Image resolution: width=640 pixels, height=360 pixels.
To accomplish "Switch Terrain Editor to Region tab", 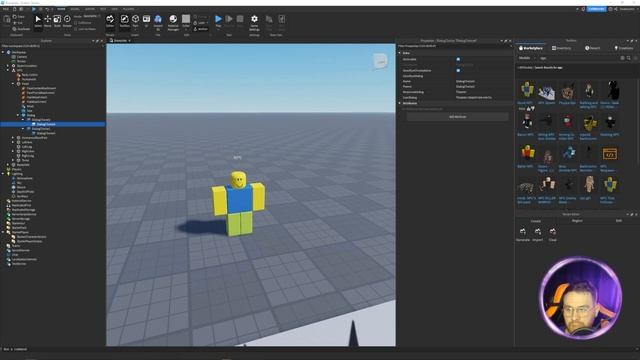I will (577, 221).
